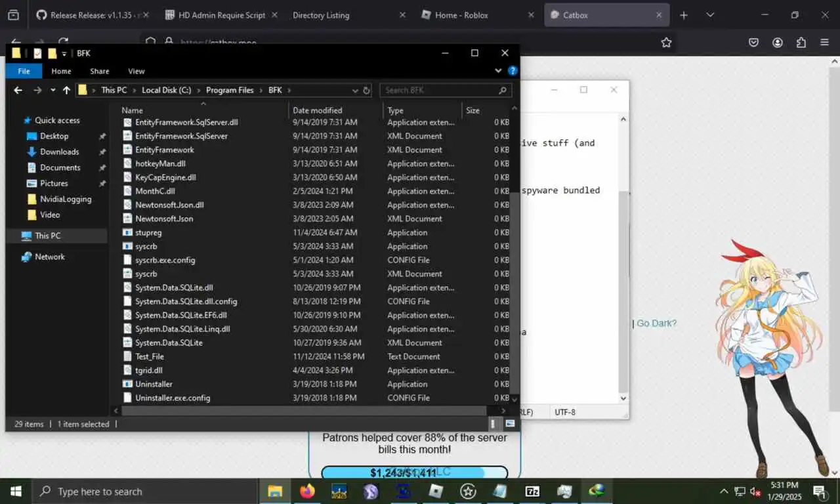Select Quick access in navigation pane
The height and width of the screenshot is (504, 840).
(57, 120)
